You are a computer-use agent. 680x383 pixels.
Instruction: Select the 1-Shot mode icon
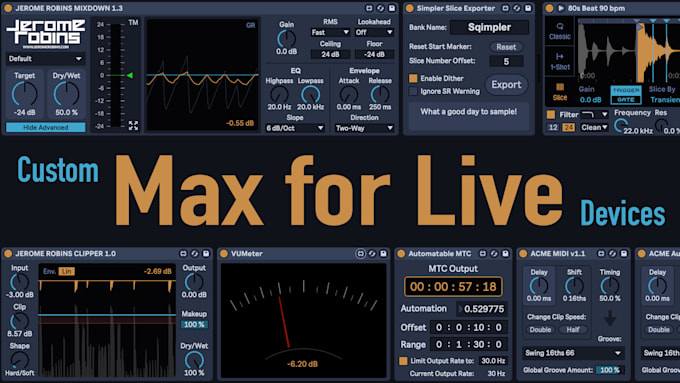tap(560, 61)
